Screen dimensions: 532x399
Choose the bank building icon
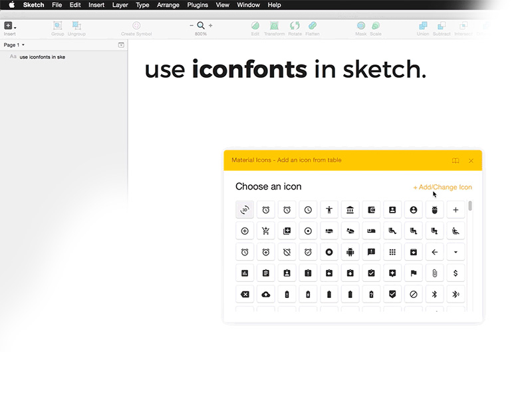coord(350,209)
